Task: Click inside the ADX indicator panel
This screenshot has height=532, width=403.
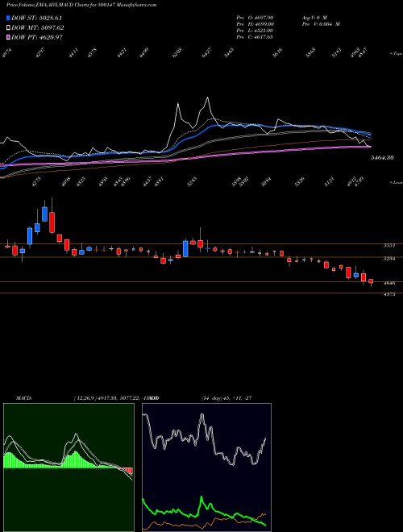Action: (206, 468)
